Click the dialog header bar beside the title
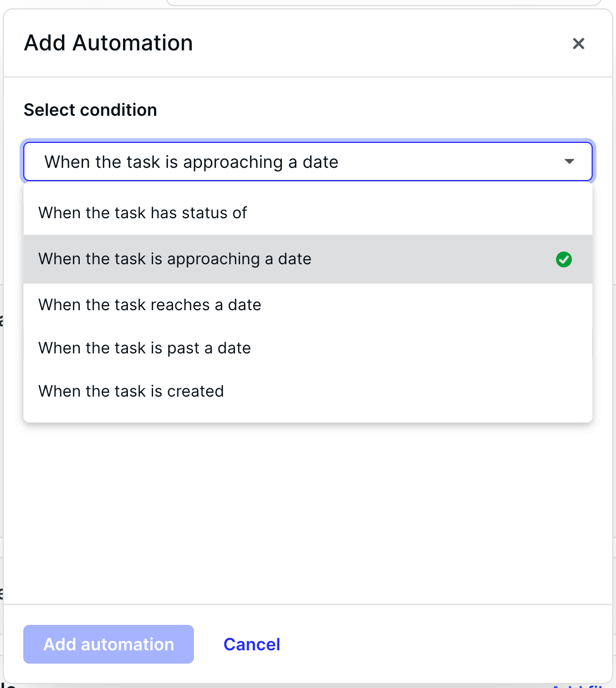The height and width of the screenshot is (688, 616). 382,43
